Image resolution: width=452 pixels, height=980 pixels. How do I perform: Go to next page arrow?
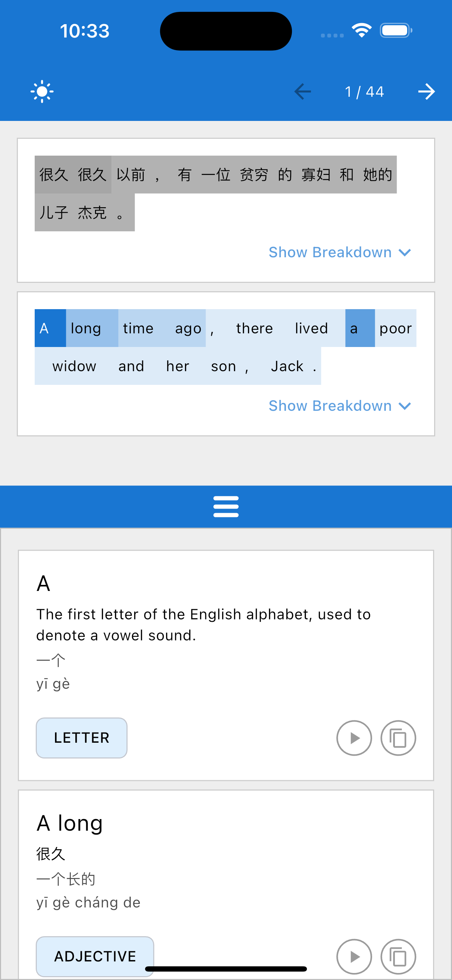pos(426,92)
